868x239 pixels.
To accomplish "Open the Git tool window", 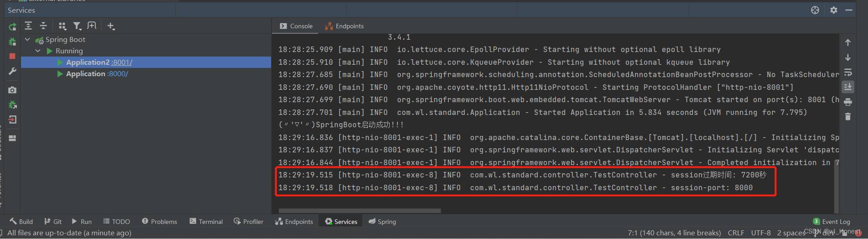I will [x=53, y=221].
